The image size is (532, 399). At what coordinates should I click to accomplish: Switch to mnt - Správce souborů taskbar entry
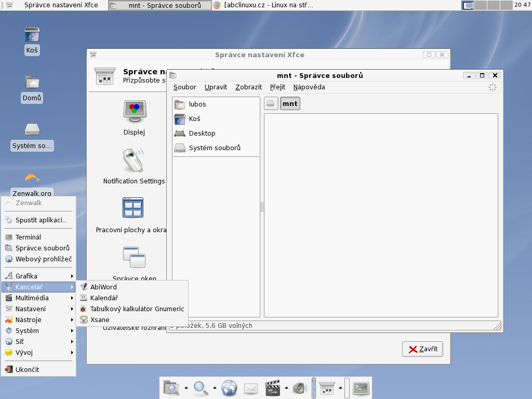tap(160, 5)
